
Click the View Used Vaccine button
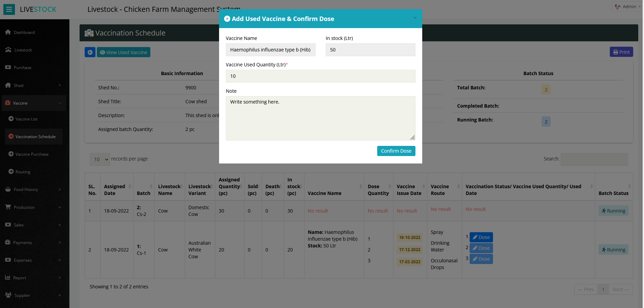(x=124, y=52)
